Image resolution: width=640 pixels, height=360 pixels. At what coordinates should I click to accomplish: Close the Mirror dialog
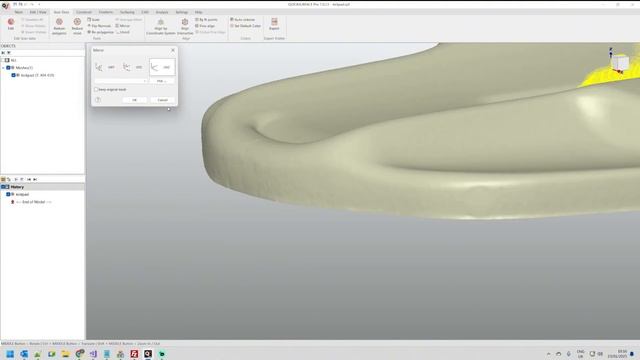[173, 50]
